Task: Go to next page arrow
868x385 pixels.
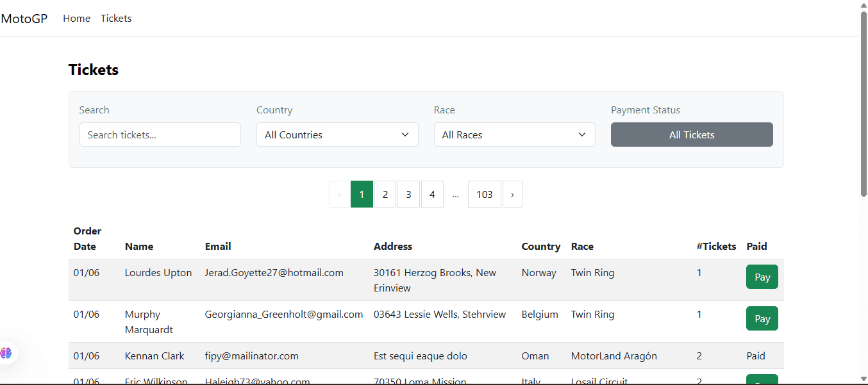Action: pyautogui.click(x=512, y=194)
